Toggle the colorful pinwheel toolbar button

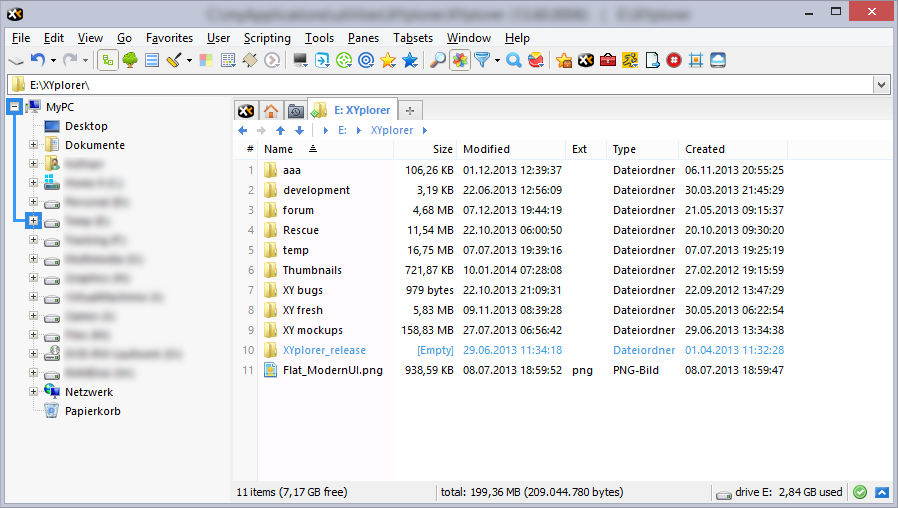point(459,60)
